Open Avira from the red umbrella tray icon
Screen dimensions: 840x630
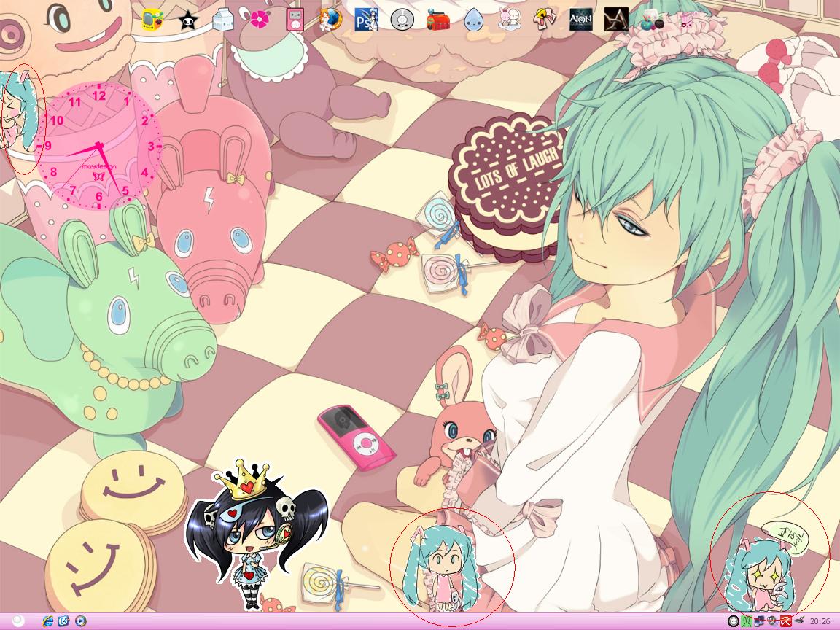click(x=785, y=621)
